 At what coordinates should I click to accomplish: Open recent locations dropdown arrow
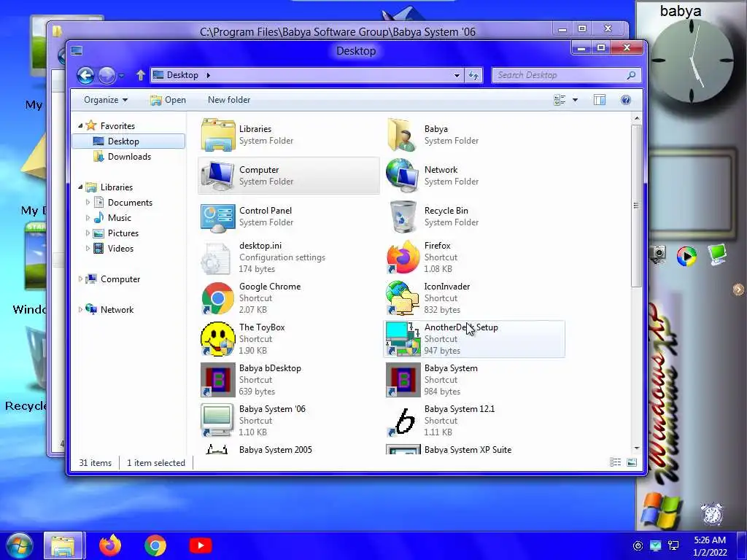[x=121, y=75]
